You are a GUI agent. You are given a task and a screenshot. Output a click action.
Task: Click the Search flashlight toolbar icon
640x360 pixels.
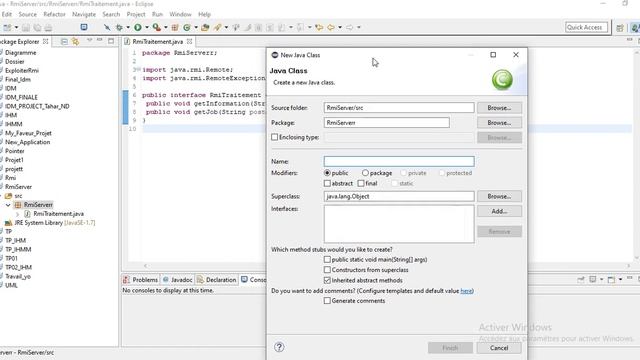[x=218, y=27]
